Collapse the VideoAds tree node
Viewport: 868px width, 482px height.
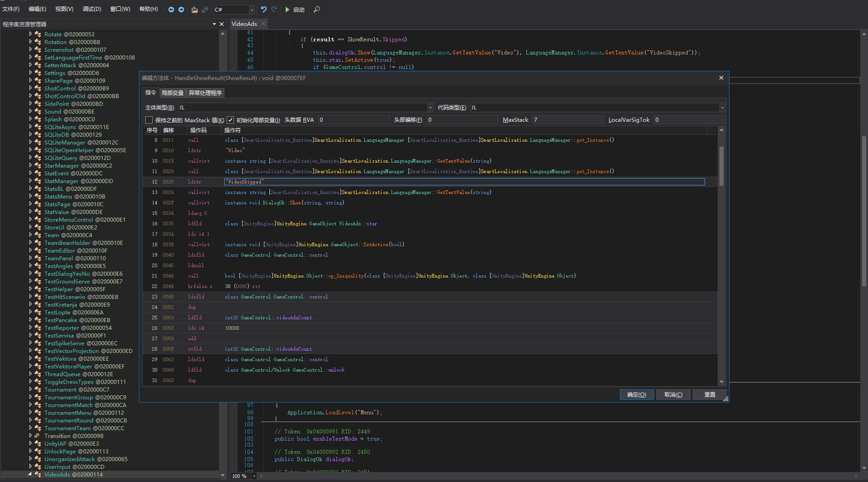point(30,474)
